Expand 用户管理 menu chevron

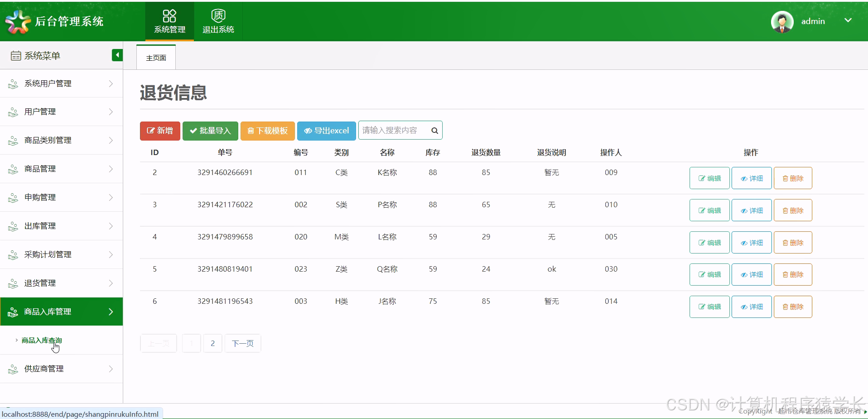click(x=111, y=112)
